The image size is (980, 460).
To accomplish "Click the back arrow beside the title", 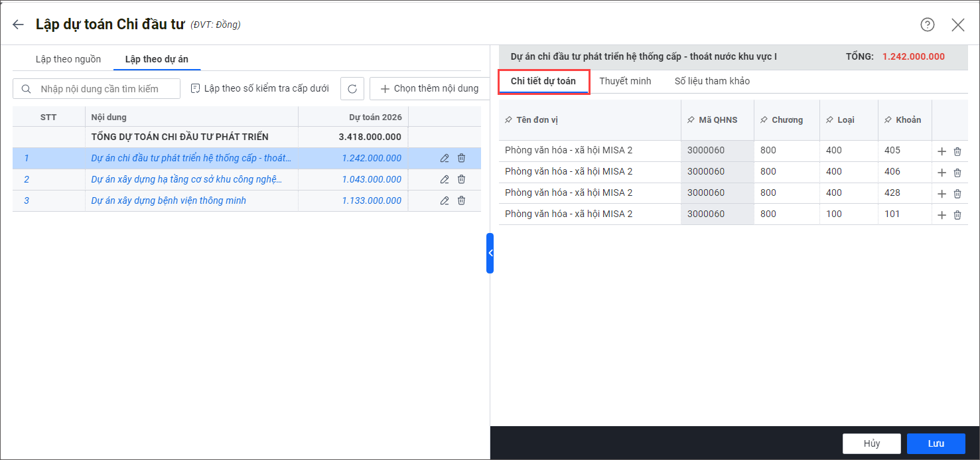I will coord(18,25).
